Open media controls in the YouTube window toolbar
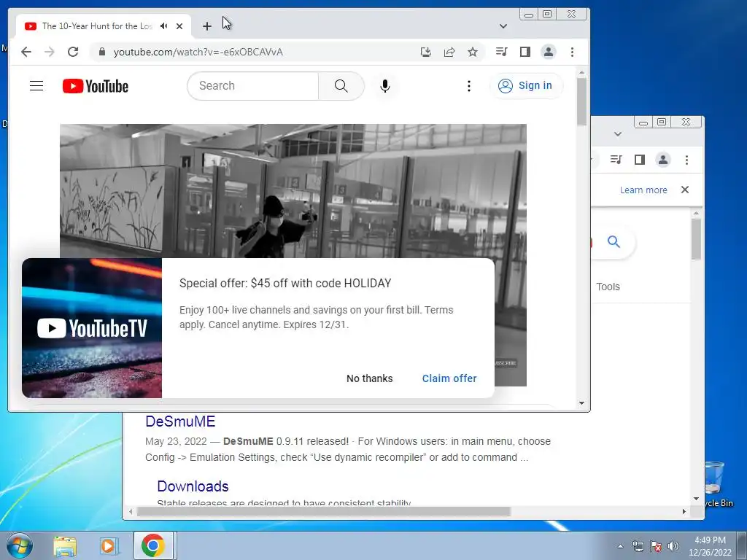The width and height of the screenshot is (747, 560). (x=502, y=52)
